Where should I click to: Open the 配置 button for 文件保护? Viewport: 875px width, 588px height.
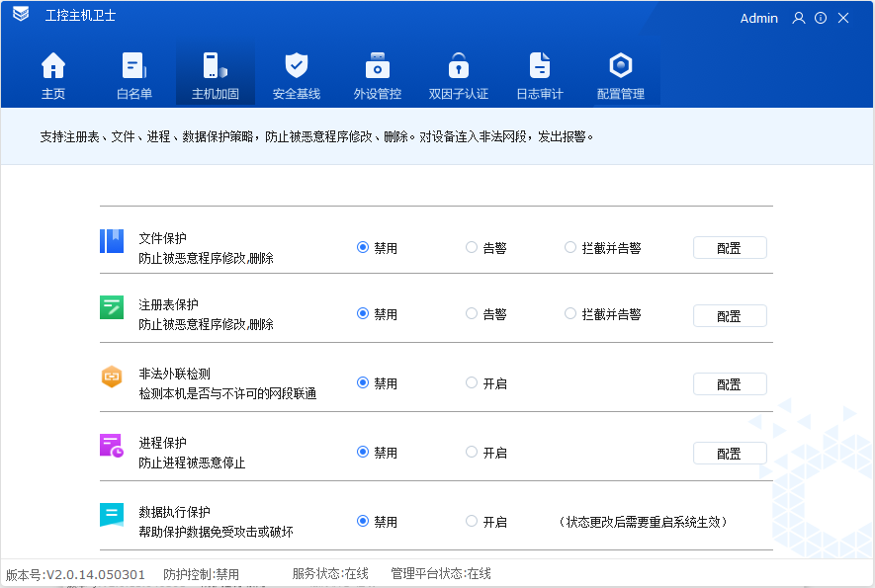pyautogui.click(x=730, y=247)
